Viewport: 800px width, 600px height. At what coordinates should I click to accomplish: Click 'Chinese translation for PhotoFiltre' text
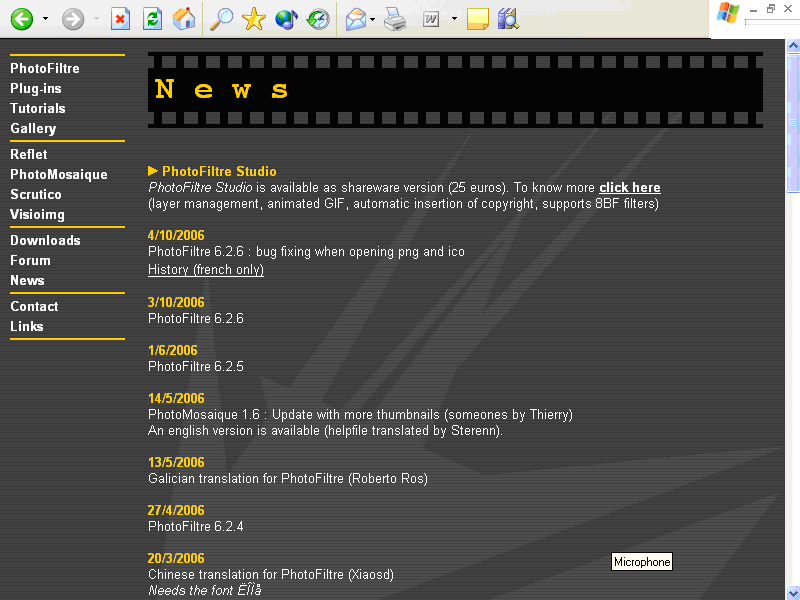(x=246, y=574)
